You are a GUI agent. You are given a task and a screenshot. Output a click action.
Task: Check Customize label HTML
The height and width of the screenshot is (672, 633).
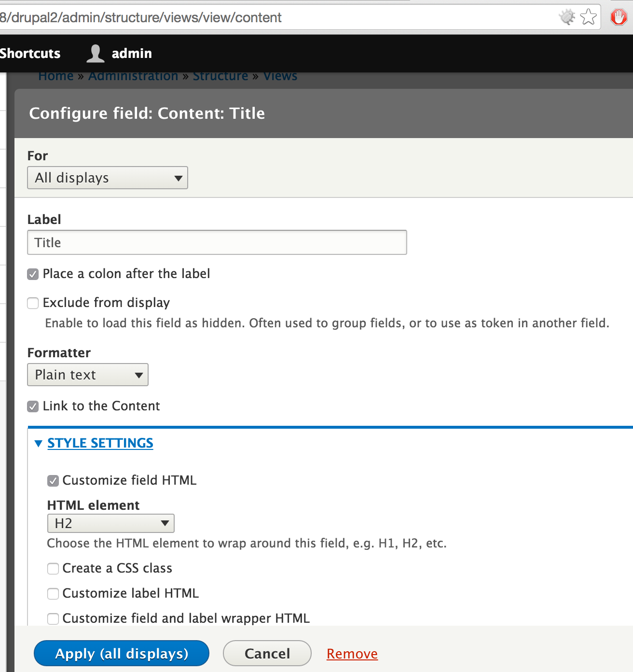point(53,594)
